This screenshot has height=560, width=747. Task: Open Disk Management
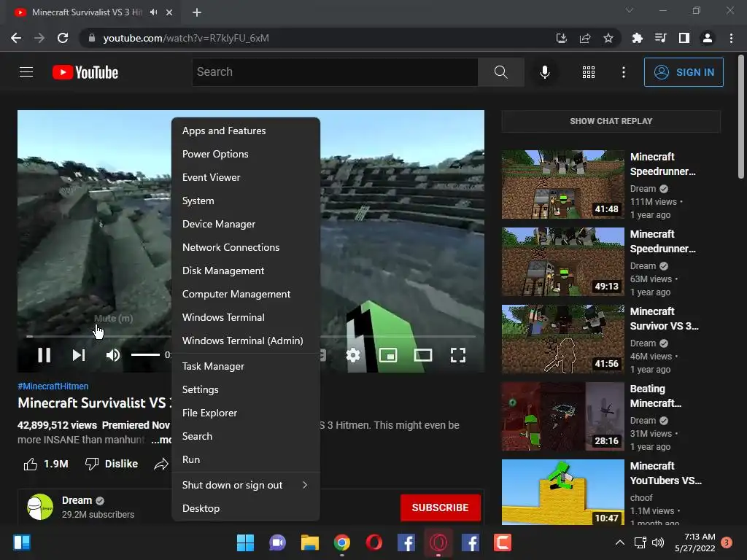pyautogui.click(x=245, y=271)
